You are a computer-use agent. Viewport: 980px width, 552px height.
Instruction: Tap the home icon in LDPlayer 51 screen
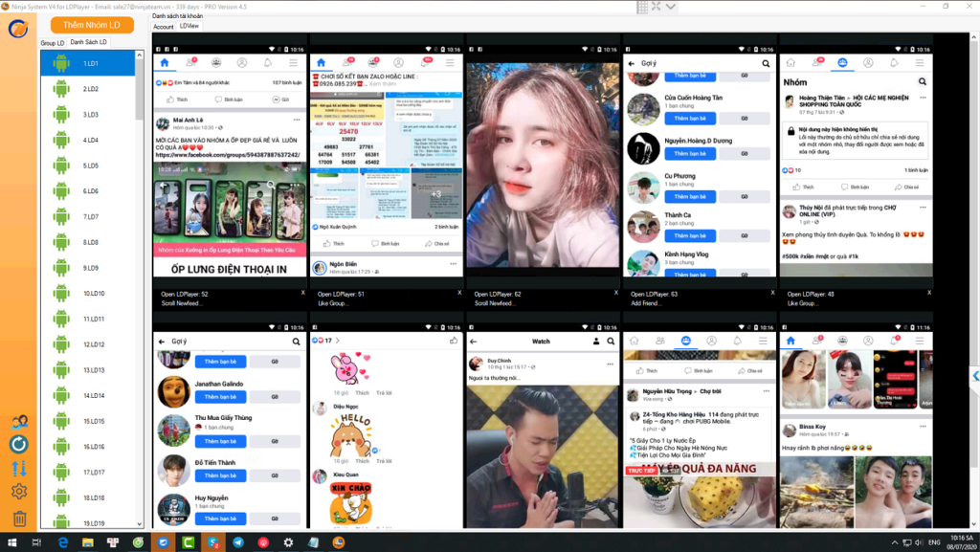point(321,62)
